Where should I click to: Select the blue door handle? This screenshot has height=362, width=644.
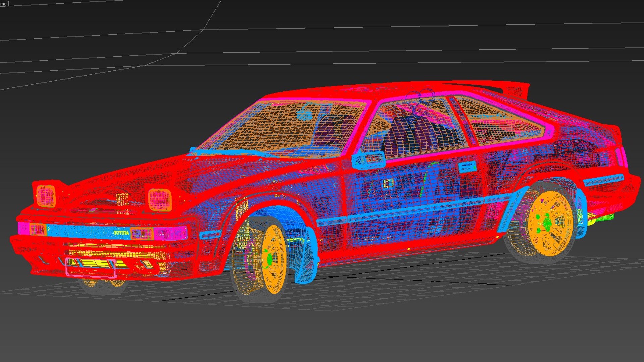468,166
